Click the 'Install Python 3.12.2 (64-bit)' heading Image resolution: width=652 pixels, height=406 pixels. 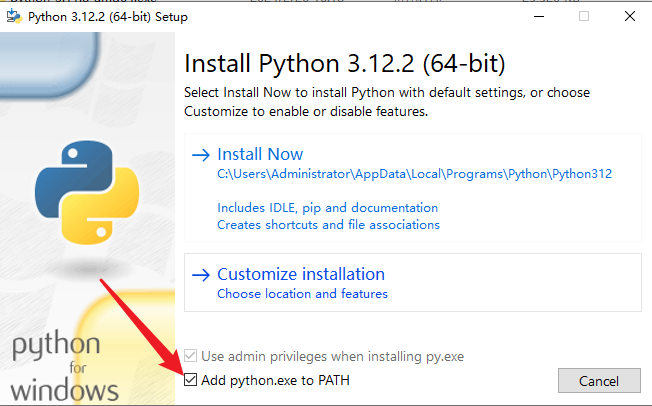click(x=345, y=64)
